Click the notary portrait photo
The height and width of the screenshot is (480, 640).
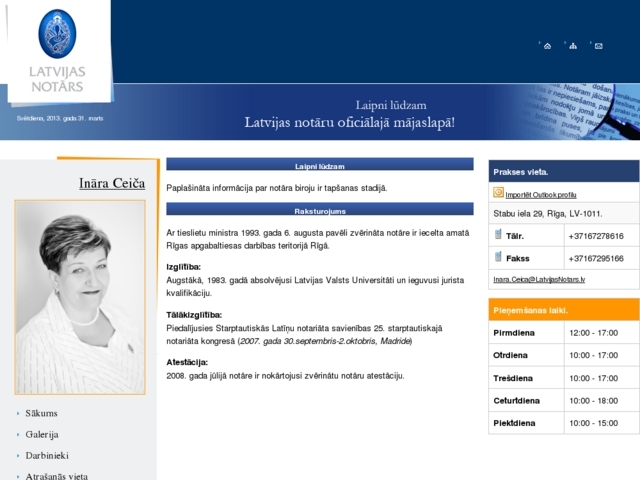[x=80, y=297]
